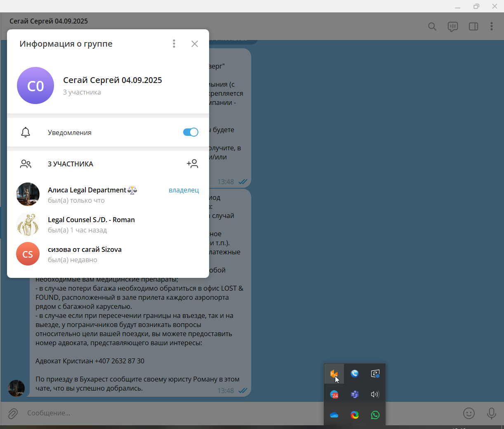Close the group information panel
Viewport: 504px width, 429px height.
tap(195, 44)
